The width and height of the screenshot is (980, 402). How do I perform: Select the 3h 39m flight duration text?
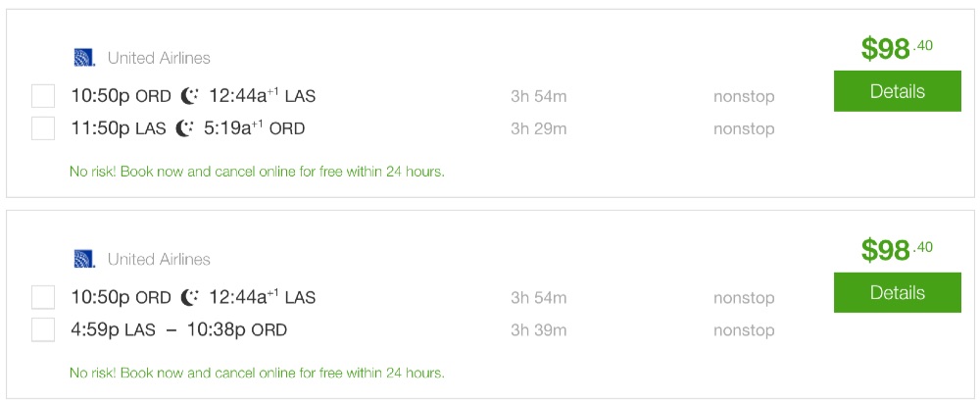[539, 329]
